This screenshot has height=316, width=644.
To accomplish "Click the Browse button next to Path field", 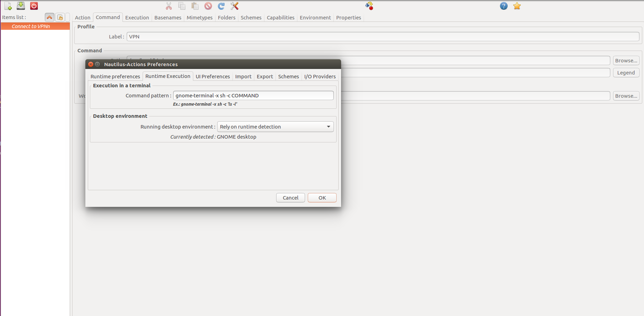I will pos(626,61).
